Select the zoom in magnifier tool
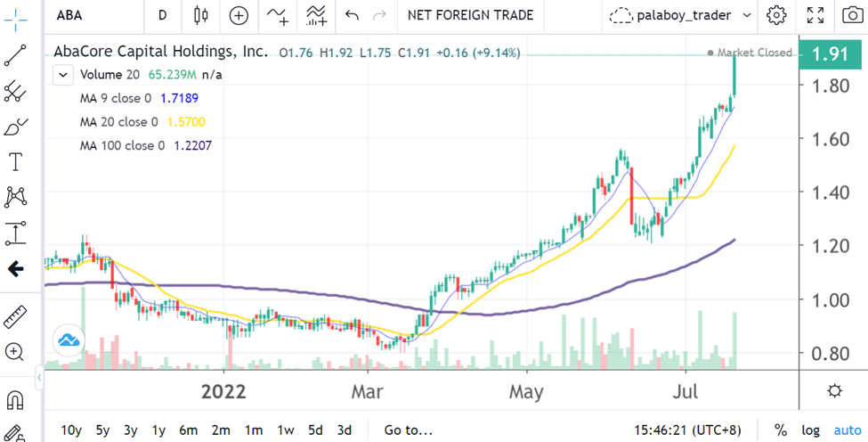 tap(14, 352)
